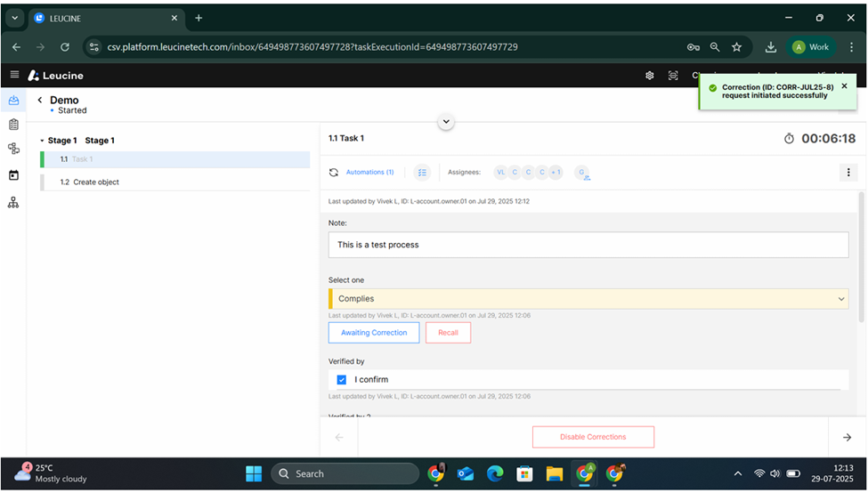The image size is (868, 493).
Task: Click the clipboard checklist sidebar icon
Action: pyautogui.click(x=13, y=125)
